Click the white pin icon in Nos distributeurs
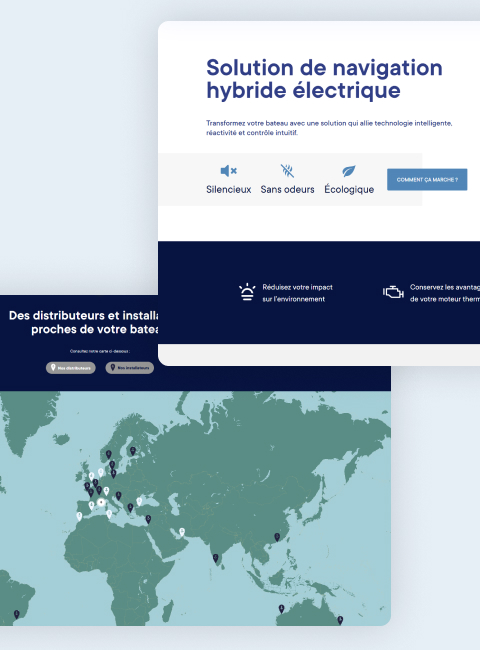Screen dimensions: 480x650 (53, 367)
